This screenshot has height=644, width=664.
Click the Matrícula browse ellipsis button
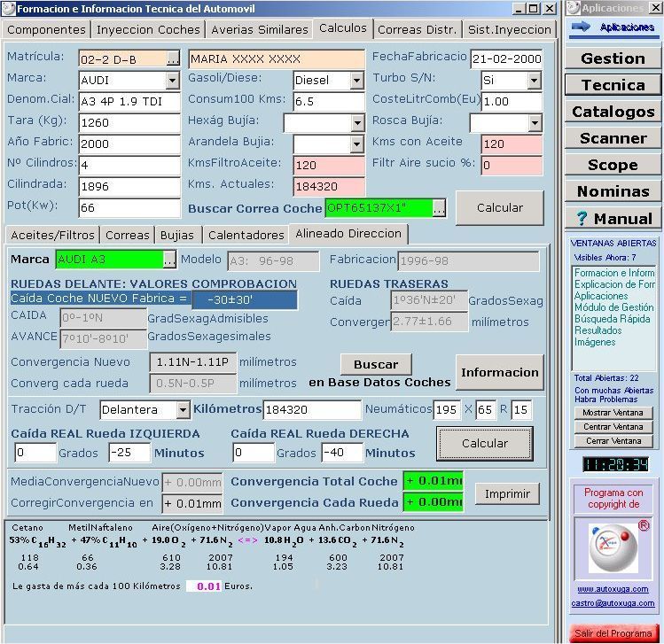(x=173, y=58)
